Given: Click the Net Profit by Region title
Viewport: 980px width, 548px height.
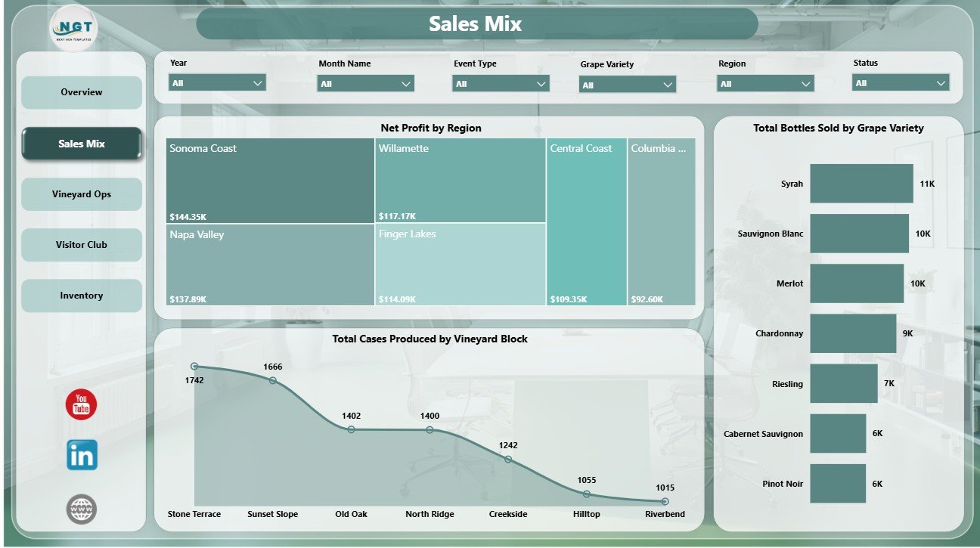Looking at the screenshot, I should (x=431, y=128).
